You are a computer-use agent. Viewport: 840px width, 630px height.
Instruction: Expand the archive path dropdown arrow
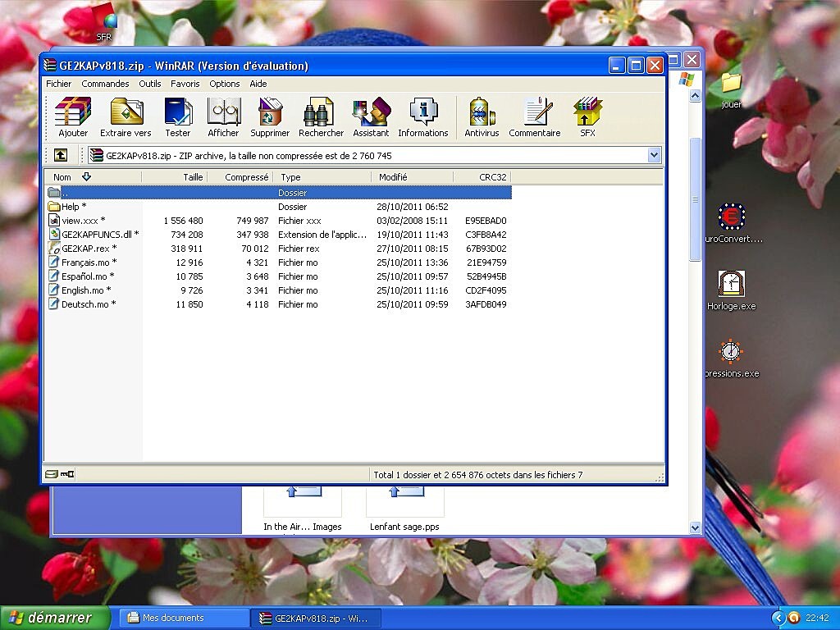click(x=654, y=155)
